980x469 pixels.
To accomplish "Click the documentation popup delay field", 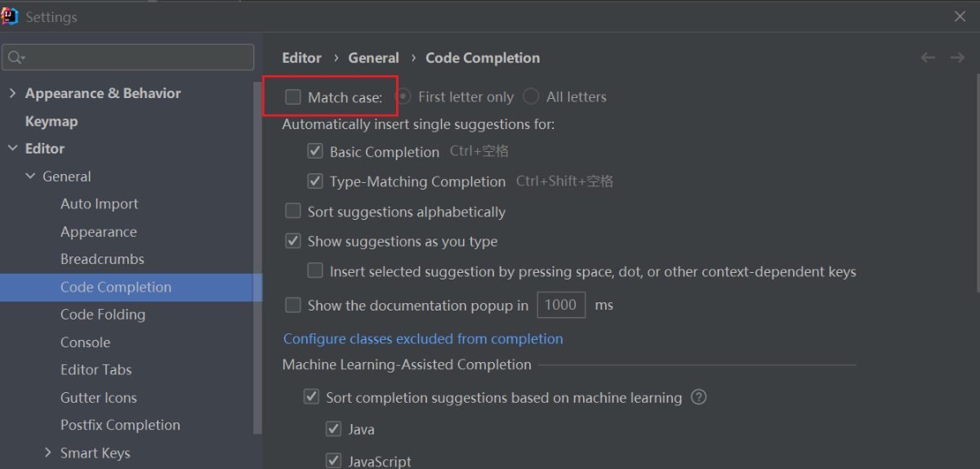I will click(560, 306).
